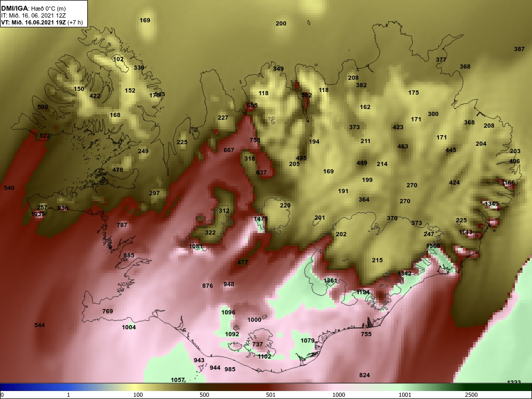Select the map value '349'
532x399 pixels.
pos(278,69)
